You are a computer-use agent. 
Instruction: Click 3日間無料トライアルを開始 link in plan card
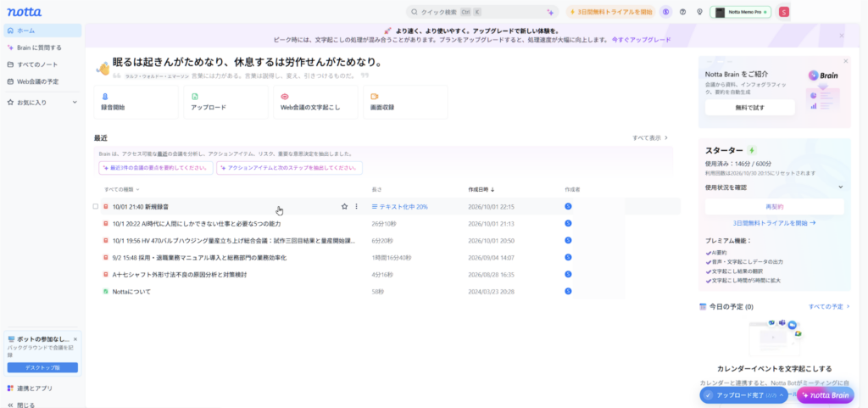(775, 223)
